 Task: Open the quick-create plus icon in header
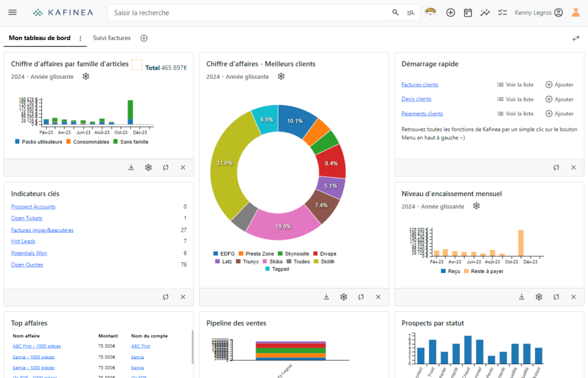pyautogui.click(x=451, y=13)
